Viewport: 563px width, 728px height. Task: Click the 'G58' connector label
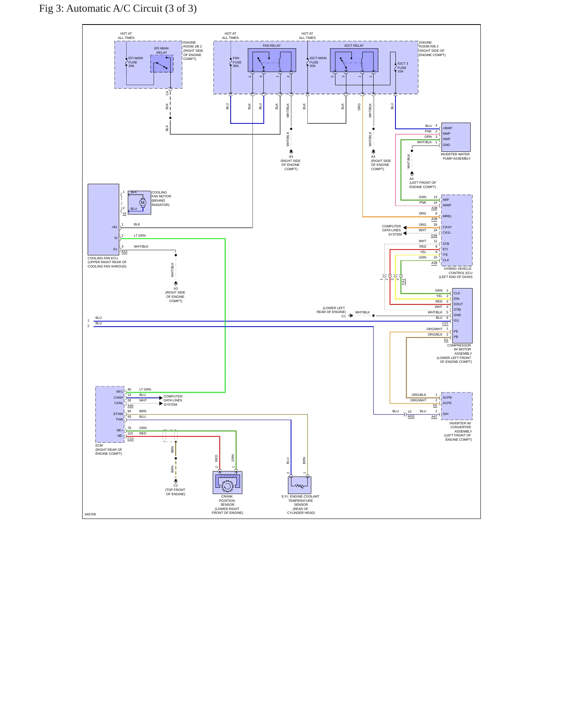tap(434, 236)
